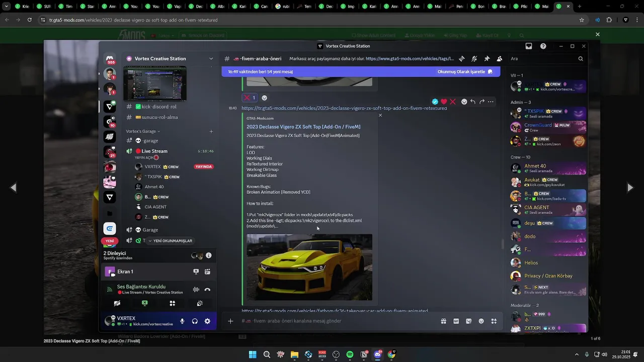The image size is (644, 362).
Task: Open new tab plus in Chrome
Action: click(x=580, y=7)
